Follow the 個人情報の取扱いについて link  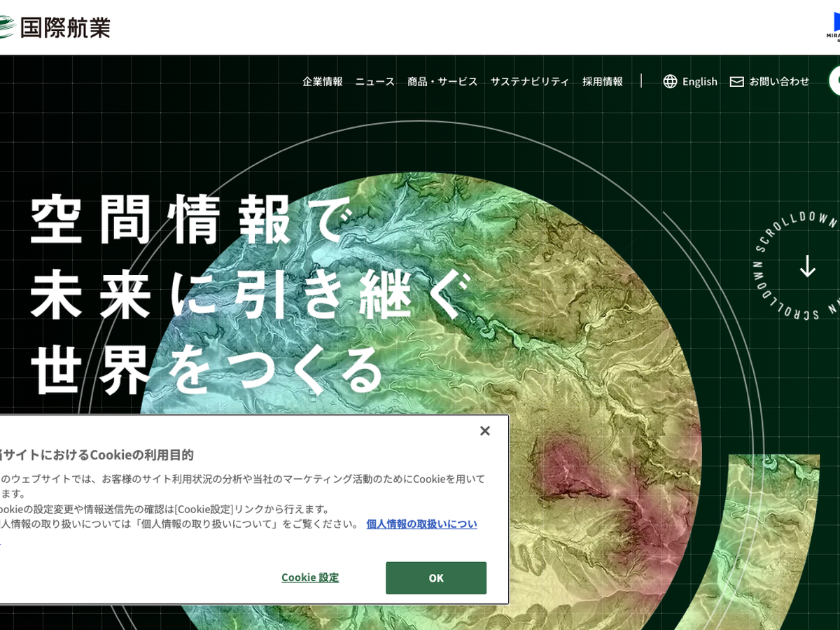[421, 524]
